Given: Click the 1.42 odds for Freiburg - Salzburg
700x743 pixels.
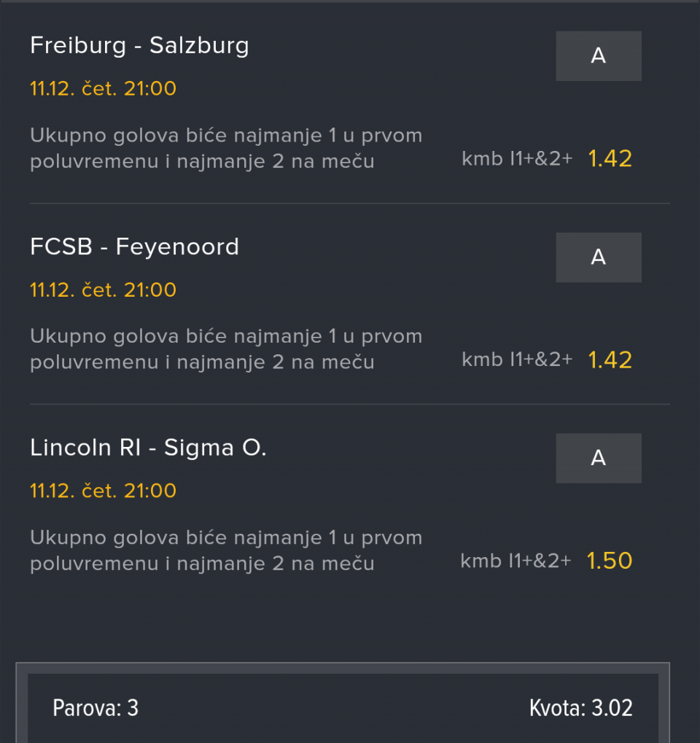Looking at the screenshot, I should [x=610, y=158].
